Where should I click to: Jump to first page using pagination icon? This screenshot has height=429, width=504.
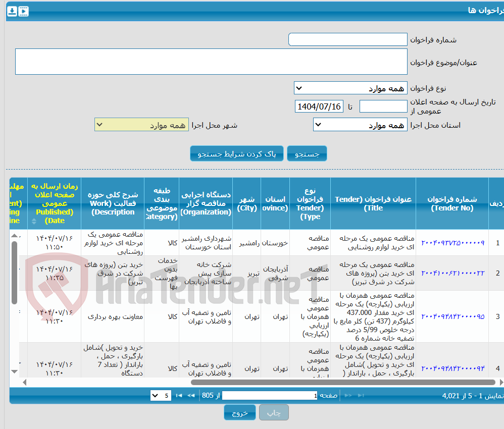[x=179, y=395]
